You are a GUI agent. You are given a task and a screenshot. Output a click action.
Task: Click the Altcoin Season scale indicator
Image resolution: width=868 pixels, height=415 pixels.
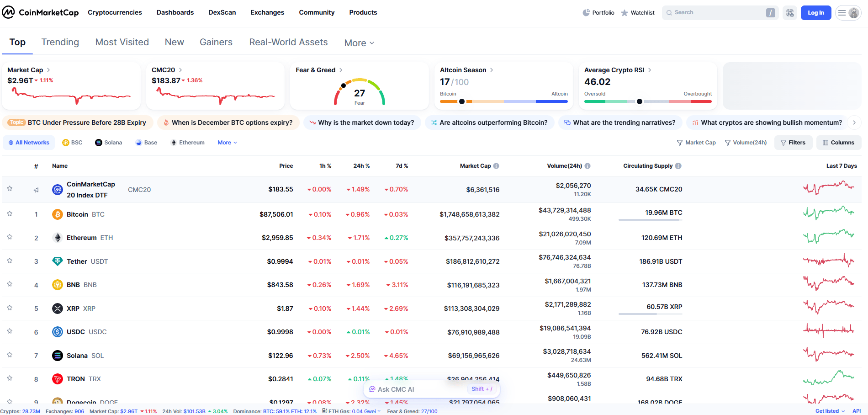[x=462, y=101]
